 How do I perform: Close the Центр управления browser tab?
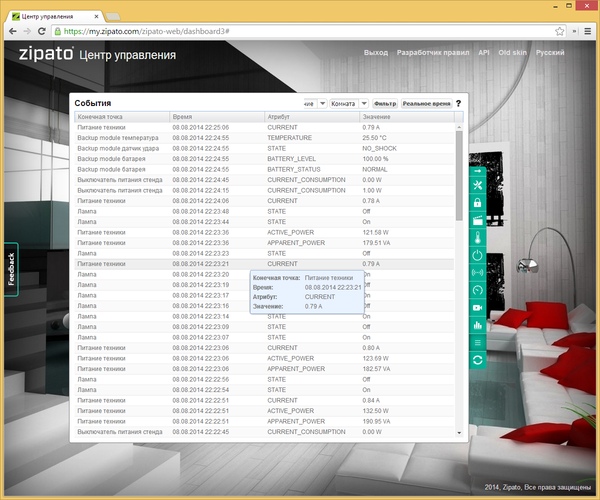pos(96,16)
